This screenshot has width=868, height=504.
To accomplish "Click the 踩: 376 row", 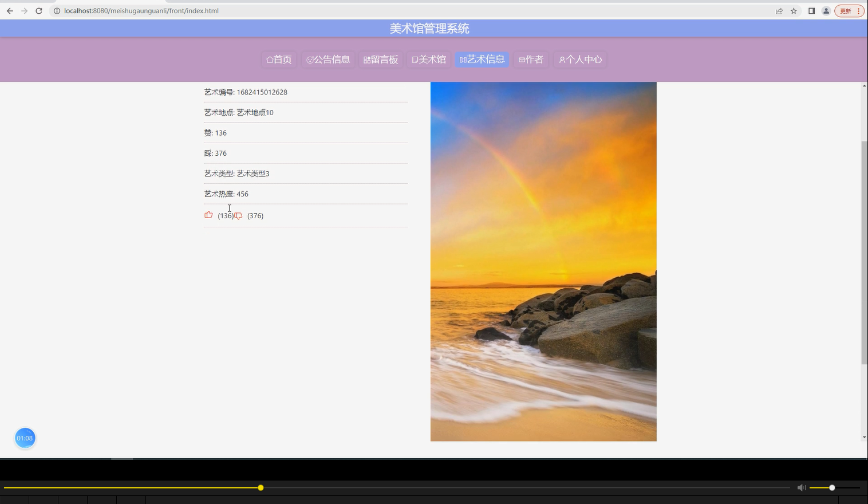I will tap(306, 153).
